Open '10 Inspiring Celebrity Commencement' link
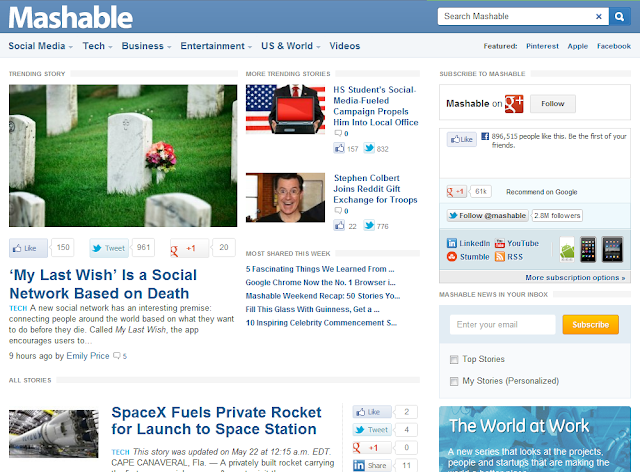 [321, 323]
